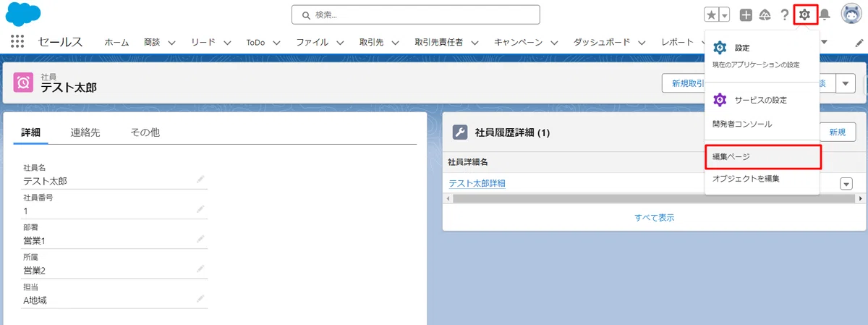Open the レポート navigation tab
The width and height of the screenshot is (868, 325).
[677, 43]
